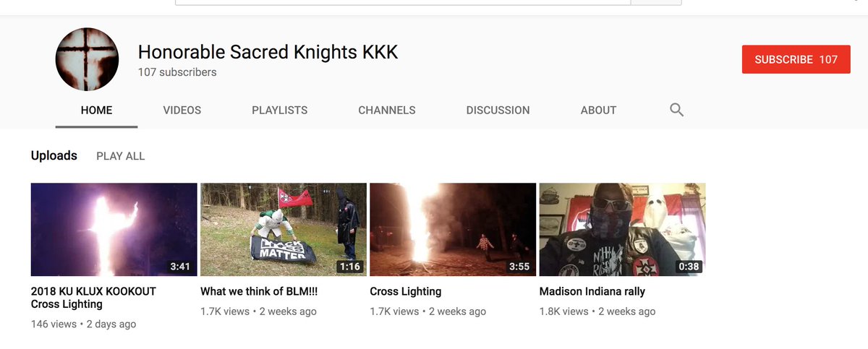Open the thumbnail with 3:41 duration
868x349 pixels.
pos(114,229)
